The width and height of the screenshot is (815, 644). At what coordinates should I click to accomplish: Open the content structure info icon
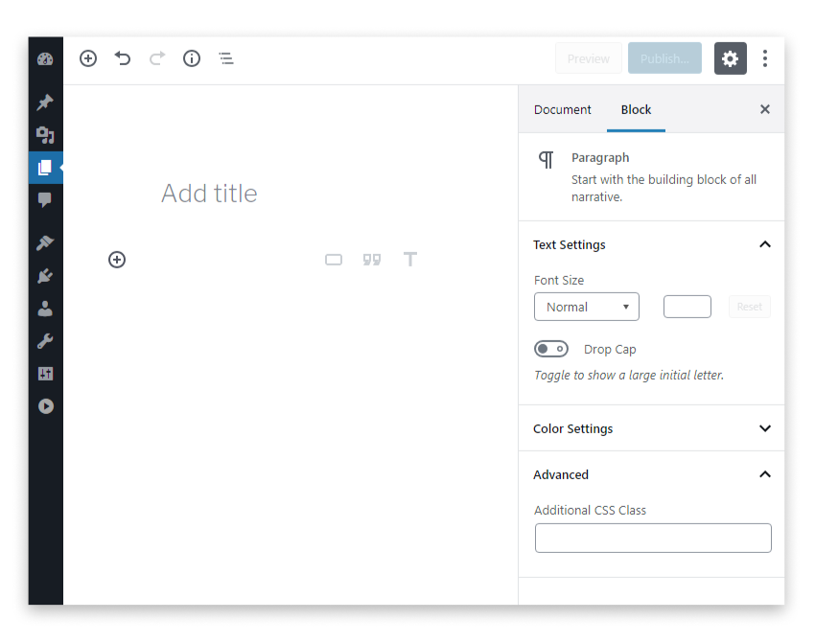point(192,58)
